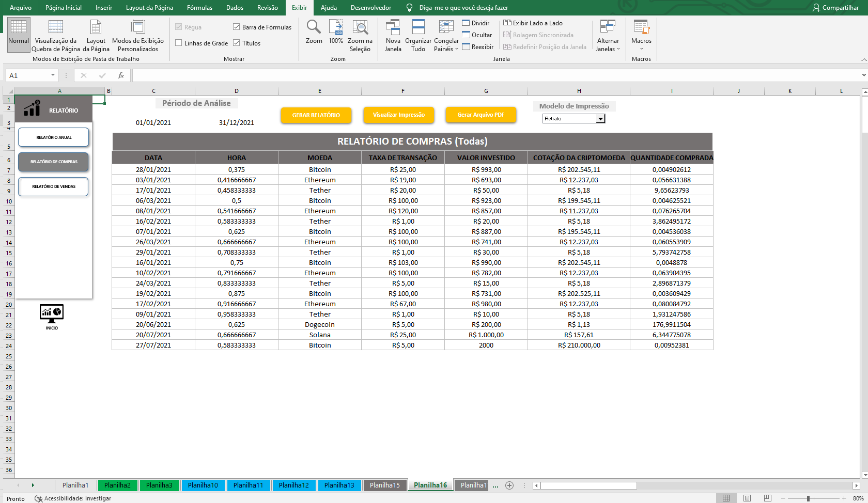Expand the formula bar

click(863, 75)
